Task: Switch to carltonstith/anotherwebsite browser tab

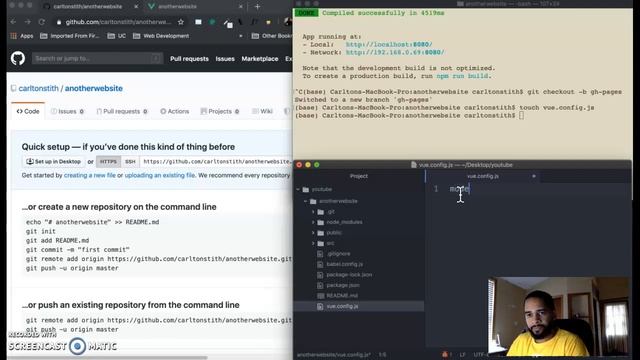Action: click(x=87, y=7)
